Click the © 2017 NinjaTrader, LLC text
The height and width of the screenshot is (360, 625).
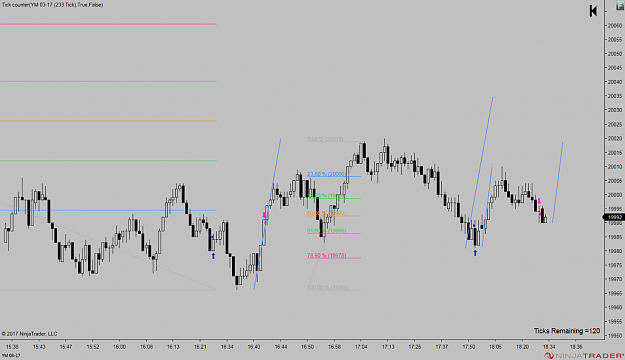[x=29, y=334]
